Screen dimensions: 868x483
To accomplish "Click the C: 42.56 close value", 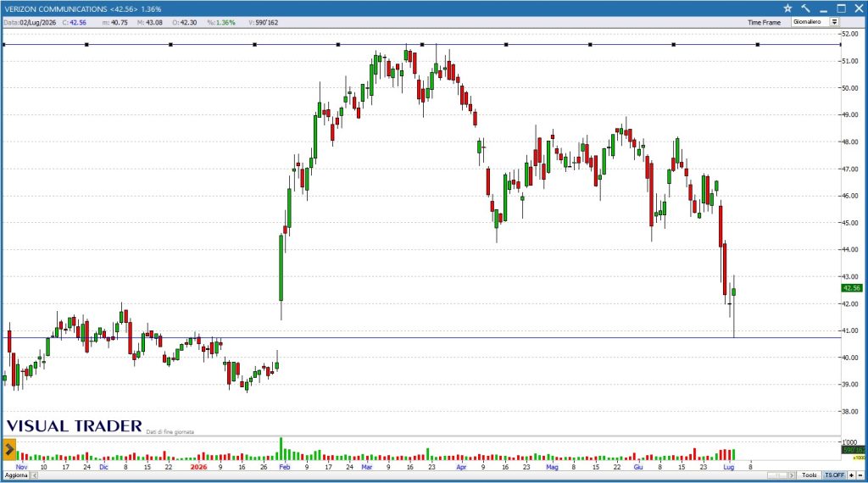I will point(75,23).
